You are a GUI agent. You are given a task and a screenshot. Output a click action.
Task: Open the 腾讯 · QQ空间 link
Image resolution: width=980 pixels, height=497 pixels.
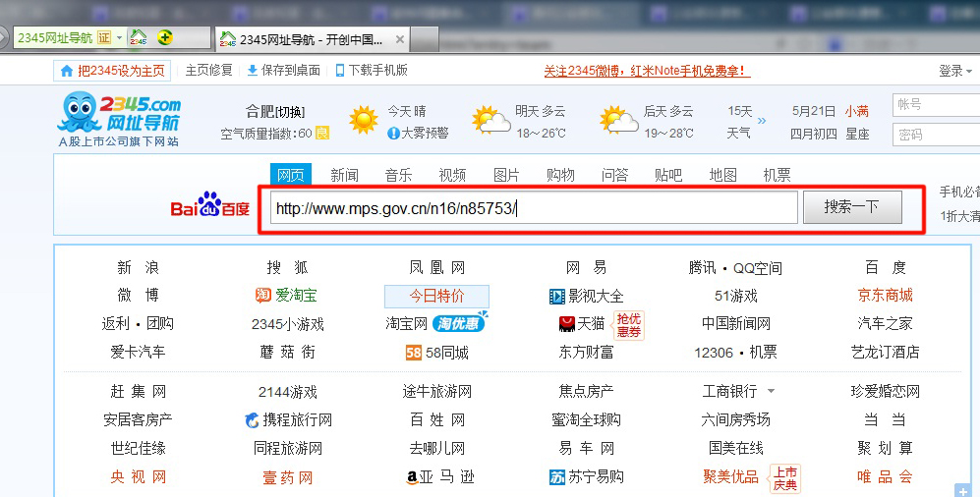[x=735, y=268]
